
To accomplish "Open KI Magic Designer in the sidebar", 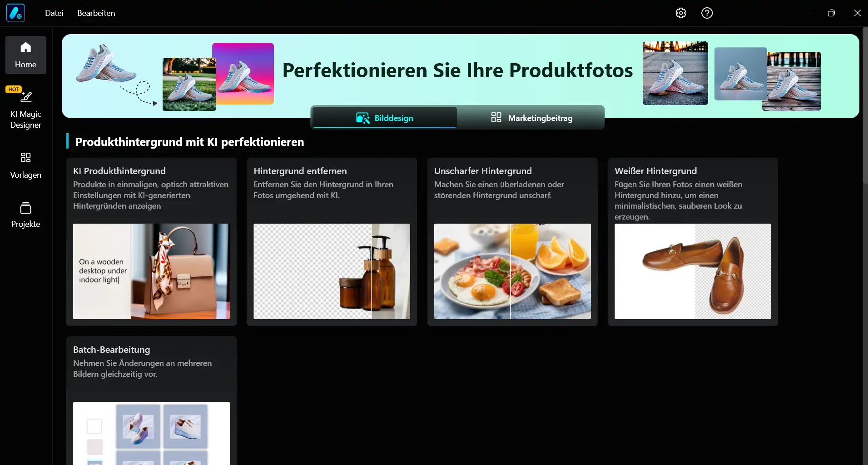I will (x=26, y=108).
